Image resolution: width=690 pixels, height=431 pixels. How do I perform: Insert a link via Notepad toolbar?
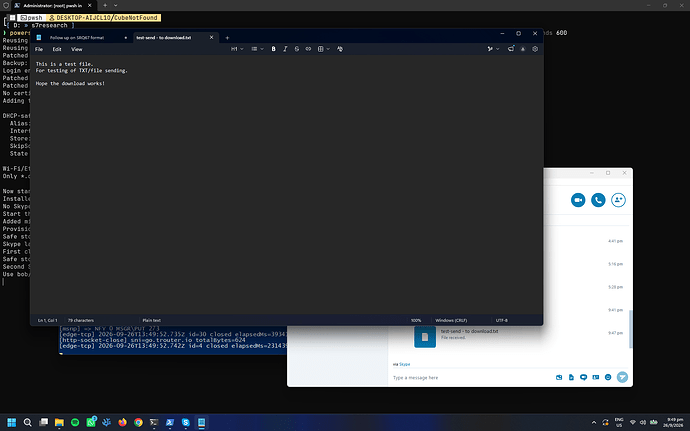(308, 49)
